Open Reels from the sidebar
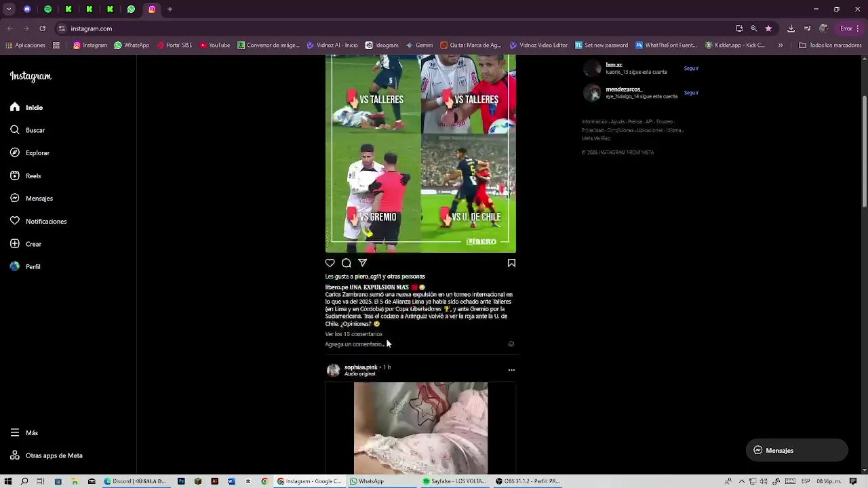Viewport: 868px width, 488px height. click(x=26, y=176)
